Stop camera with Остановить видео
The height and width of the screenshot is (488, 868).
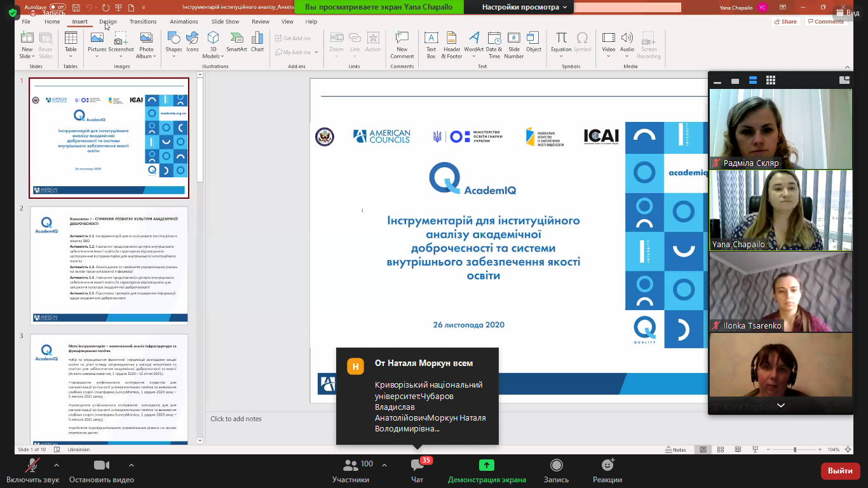[x=102, y=469]
